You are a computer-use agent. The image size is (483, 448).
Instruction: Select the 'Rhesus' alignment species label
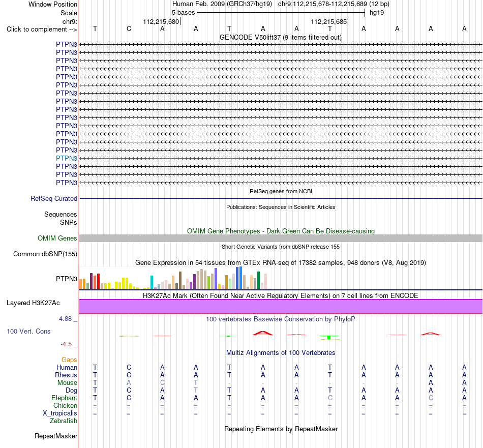tap(66, 375)
